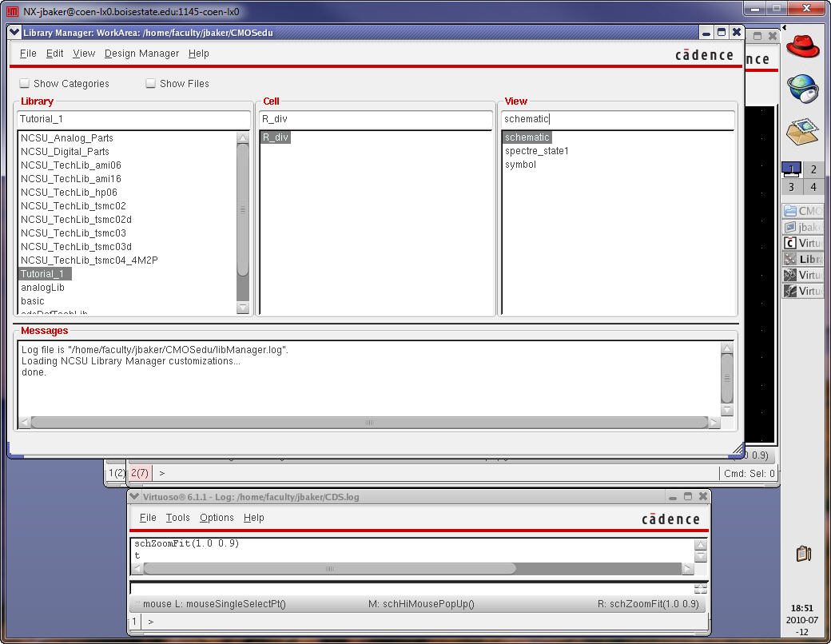Select the CMO folder taskbar entry
The height and width of the screenshot is (644, 831).
pos(802,211)
